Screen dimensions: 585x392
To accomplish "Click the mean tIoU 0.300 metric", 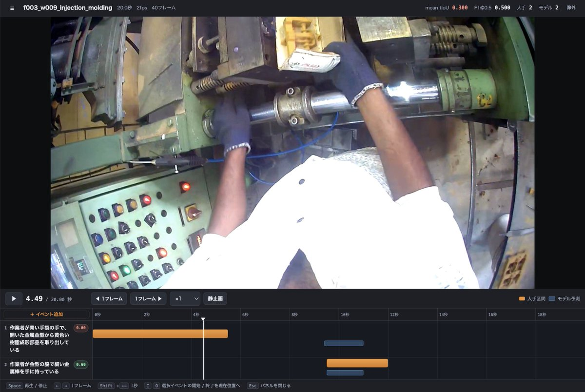I will point(447,8).
